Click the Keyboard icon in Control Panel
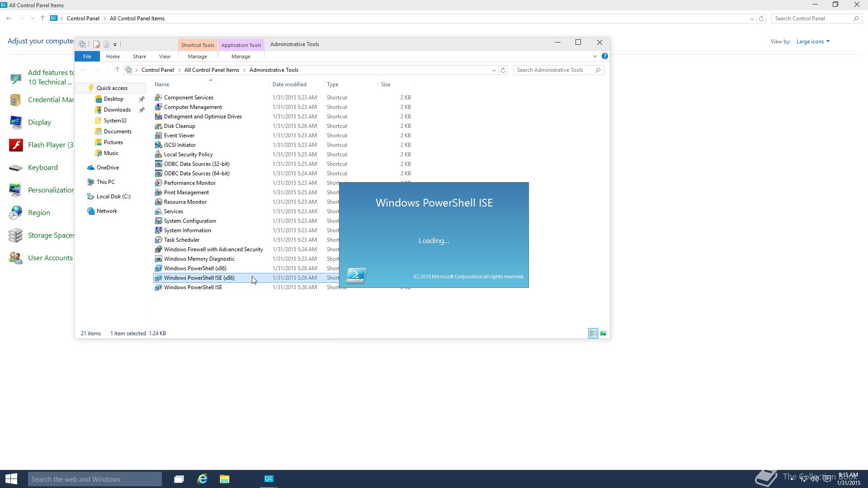The width and height of the screenshot is (868, 488). point(16,168)
